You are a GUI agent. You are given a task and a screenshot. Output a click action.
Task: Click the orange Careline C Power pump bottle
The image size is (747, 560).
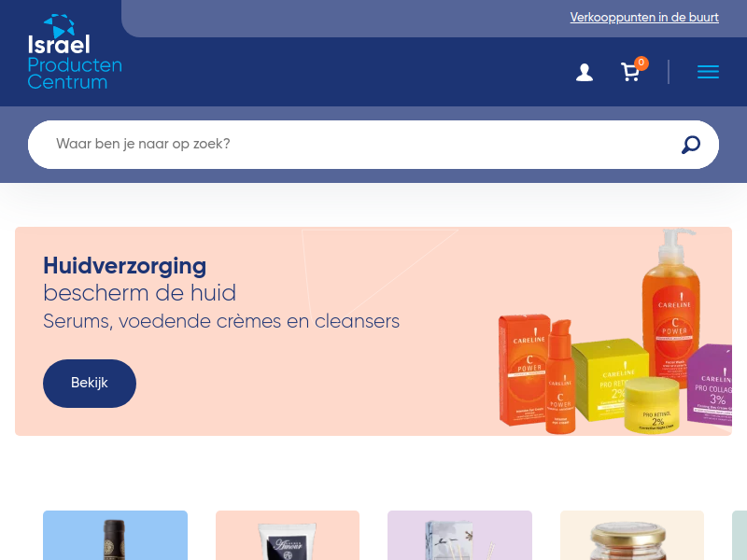(x=671, y=305)
